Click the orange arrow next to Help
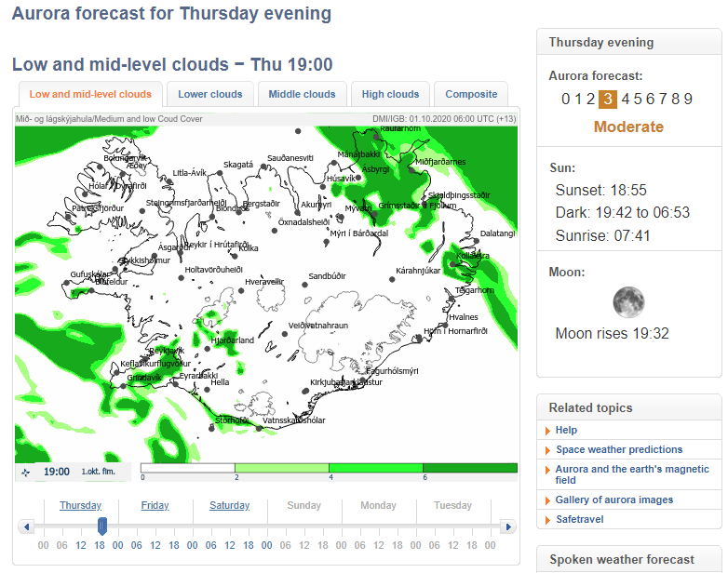The width and height of the screenshot is (728, 573). [x=547, y=431]
